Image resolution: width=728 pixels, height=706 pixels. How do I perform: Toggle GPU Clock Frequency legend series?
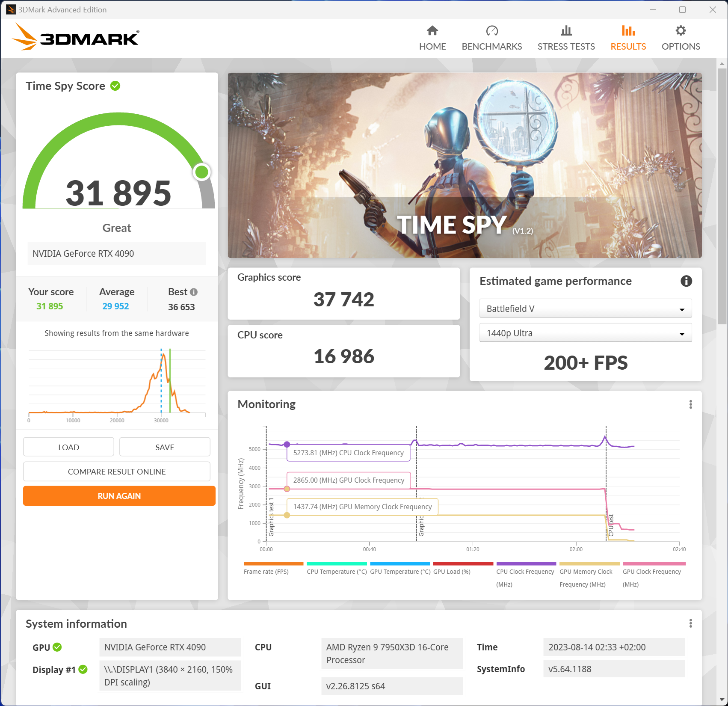(x=654, y=575)
